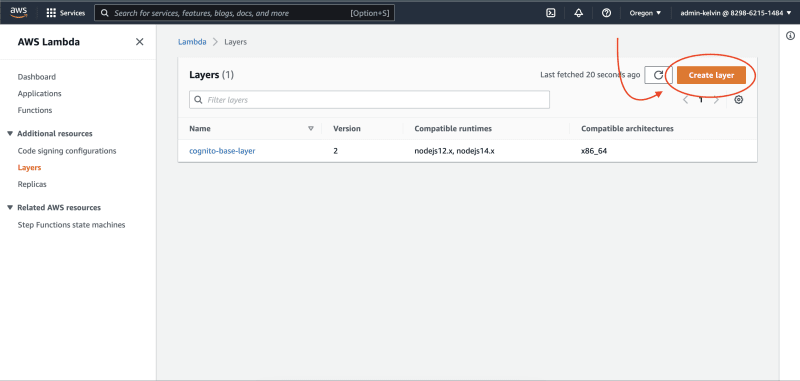The height and width of the screenshot is (381, 800).
Task: Open the CloudShell terminal icon
Action: [x=551, y=13]
